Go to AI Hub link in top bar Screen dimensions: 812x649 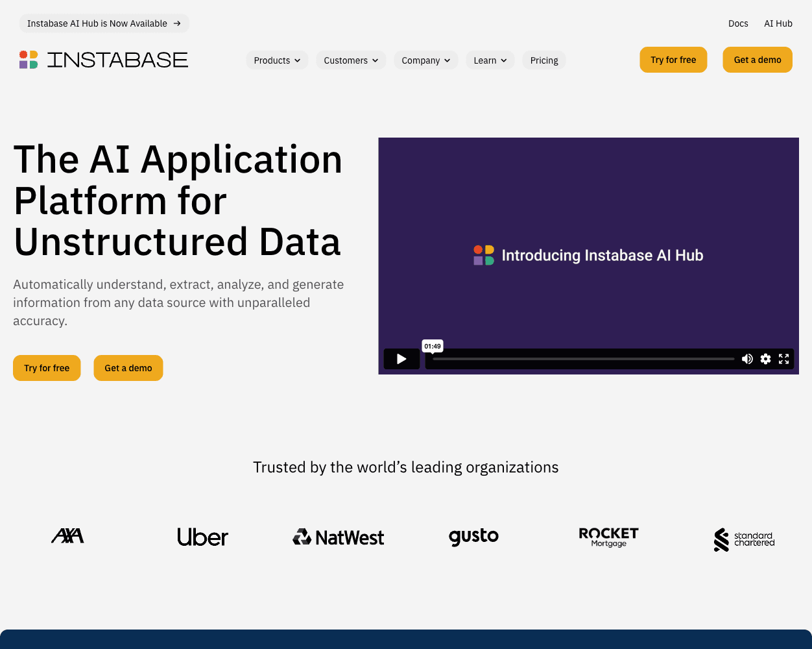778,23
